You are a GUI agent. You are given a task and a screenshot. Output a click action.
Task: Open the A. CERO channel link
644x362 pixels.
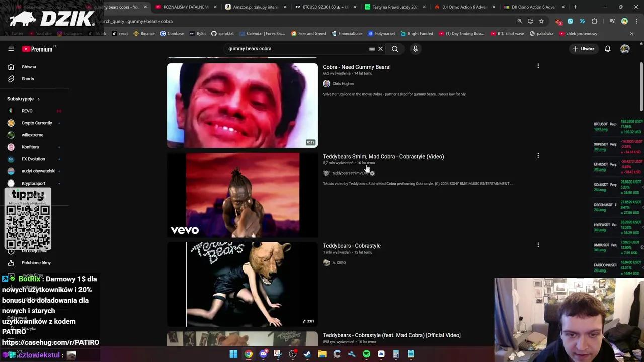pyautogui.click(x=339, y=263)
